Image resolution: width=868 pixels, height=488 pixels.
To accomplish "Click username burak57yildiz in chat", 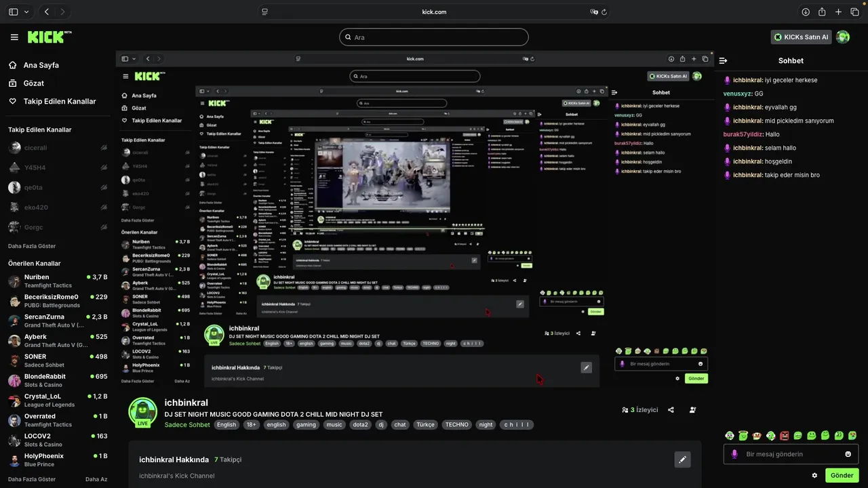I will pyautogui.click(x=743, y=134).
